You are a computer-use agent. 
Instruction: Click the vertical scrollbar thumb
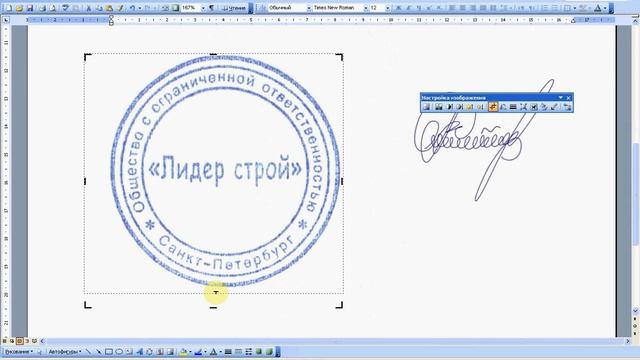[635, 194]
